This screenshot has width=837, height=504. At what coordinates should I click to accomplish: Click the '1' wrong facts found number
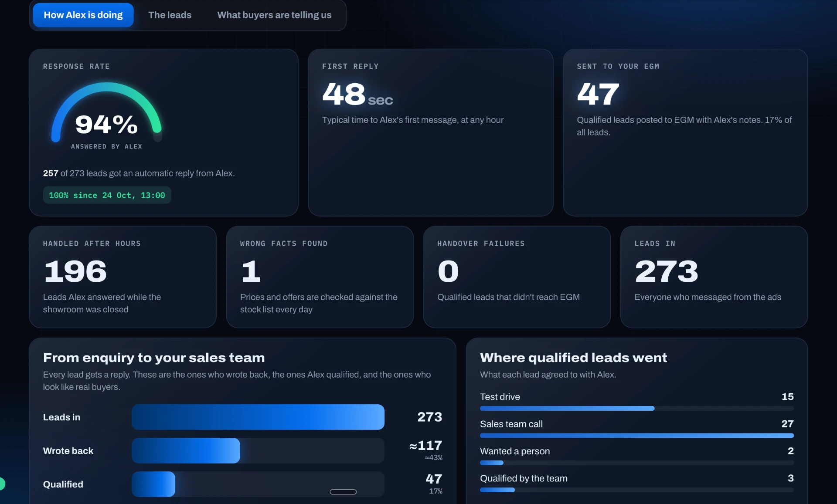(x=251, y=271)
